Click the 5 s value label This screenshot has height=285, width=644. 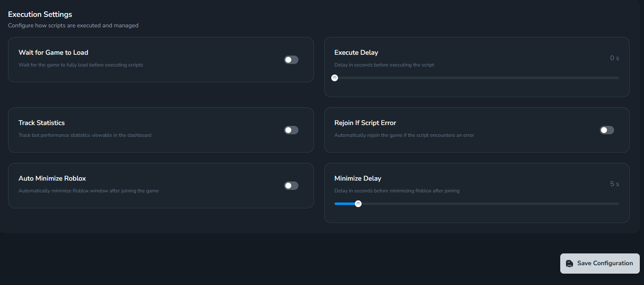point(614,184)
